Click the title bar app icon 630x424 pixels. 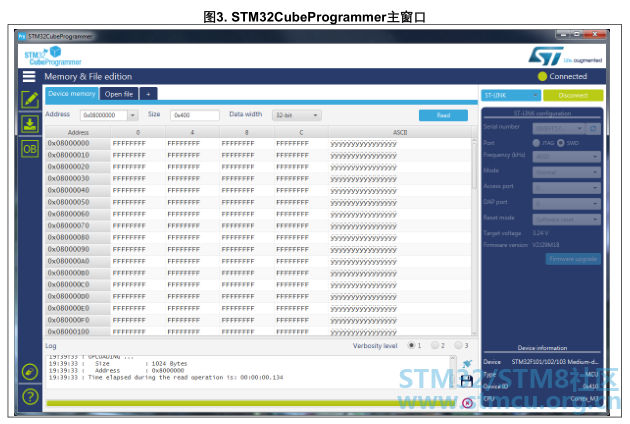point(22,37)
